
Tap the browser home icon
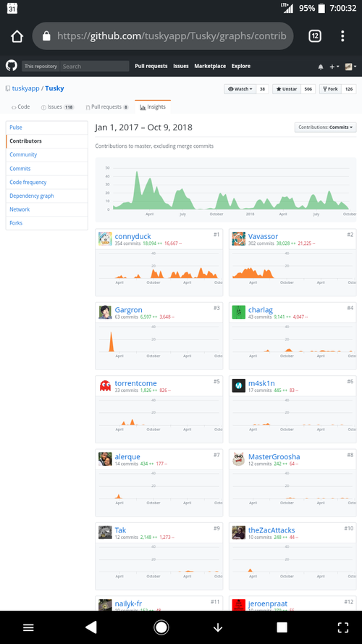click(17, 36)
